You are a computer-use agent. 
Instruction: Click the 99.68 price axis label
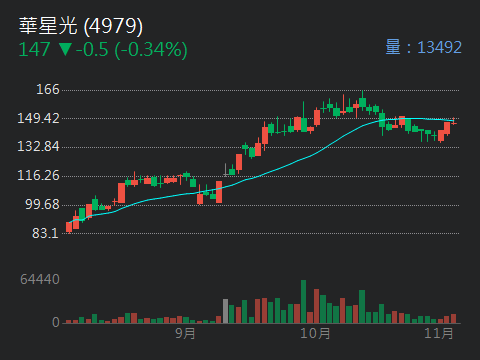(42, 204)
